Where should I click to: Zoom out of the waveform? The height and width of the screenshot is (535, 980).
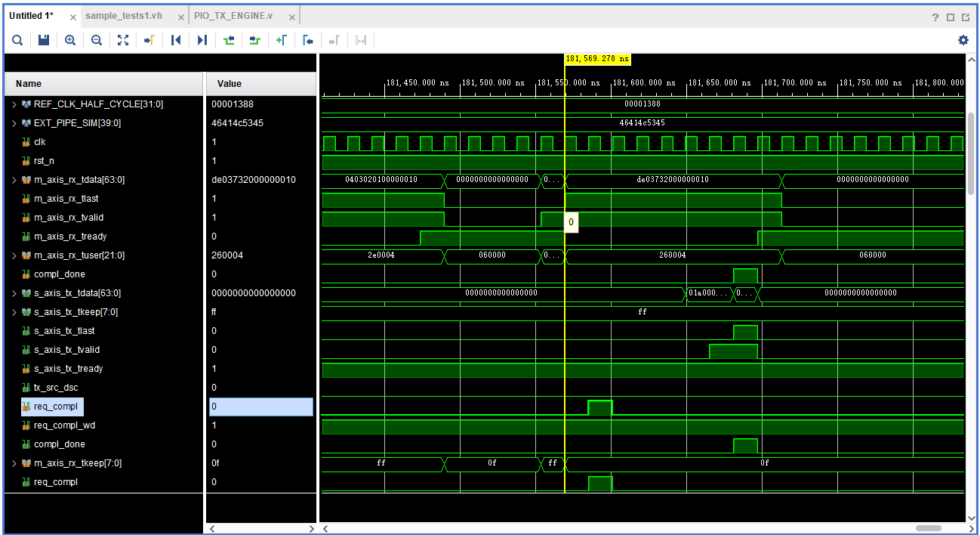(x=97, y=40)
